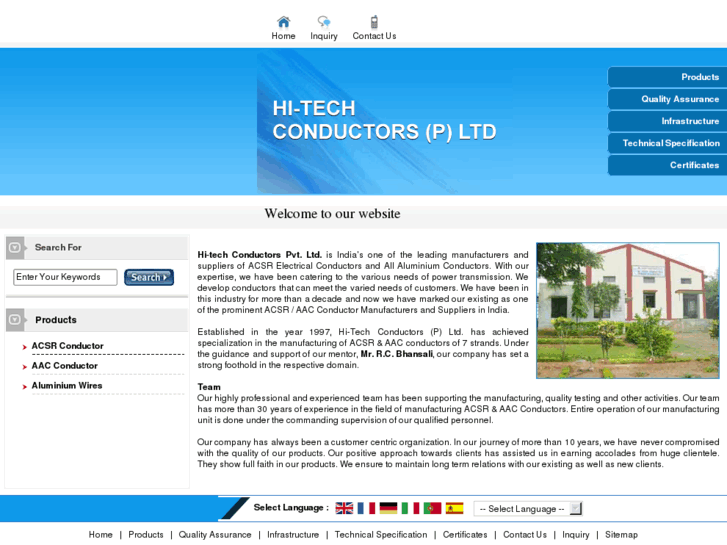Open Certificates in the blue side menu
The width and height of the screenshot is (727, 545).
point(667,165)
